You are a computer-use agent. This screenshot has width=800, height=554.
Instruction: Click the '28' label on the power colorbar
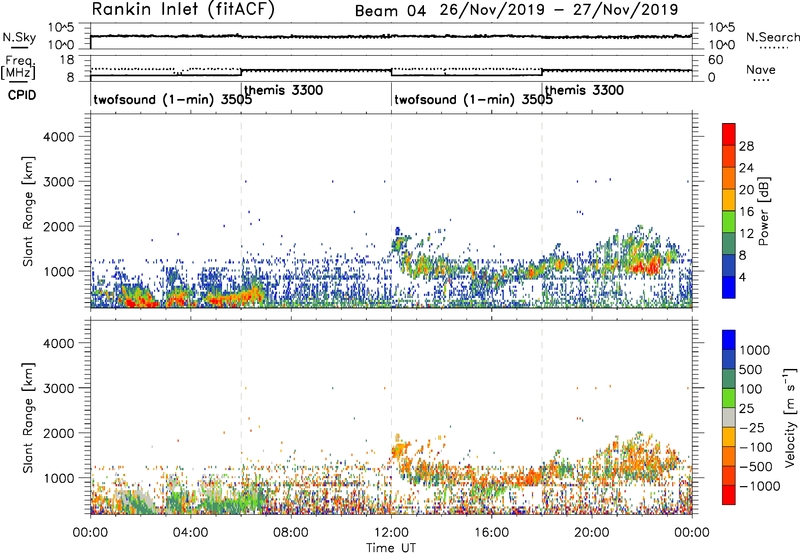(746, 146)
